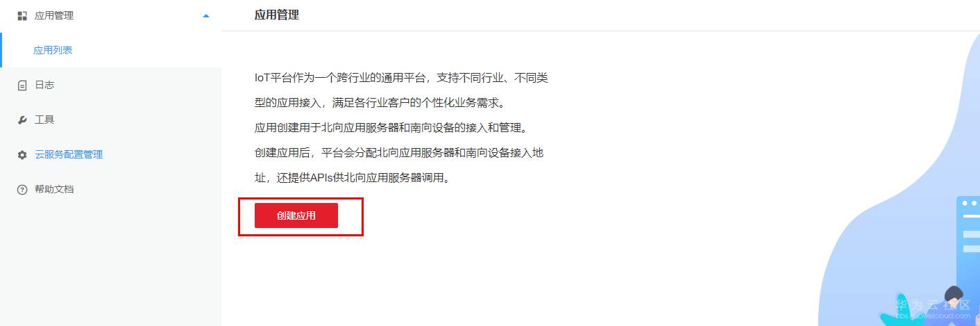980x326 pixels.
Task: Click the cartoon person illustration at bottom
Action: (954, 306)
